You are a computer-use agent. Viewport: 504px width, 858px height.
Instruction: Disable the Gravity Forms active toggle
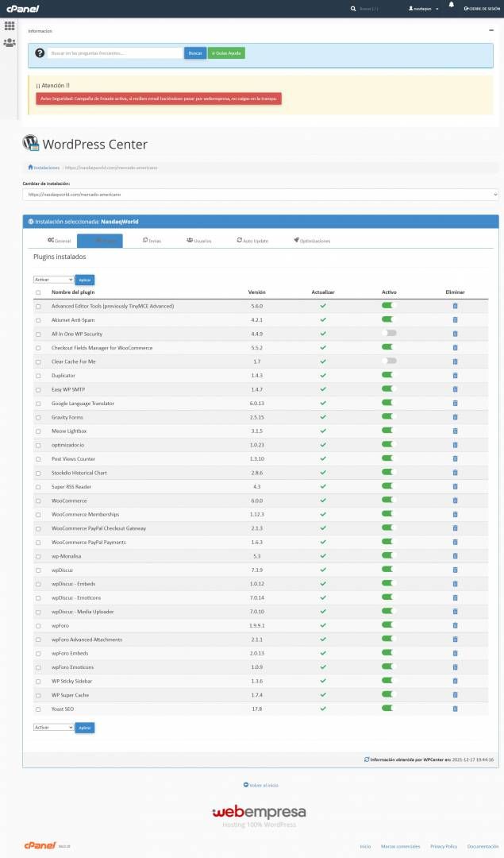(388, 416)
